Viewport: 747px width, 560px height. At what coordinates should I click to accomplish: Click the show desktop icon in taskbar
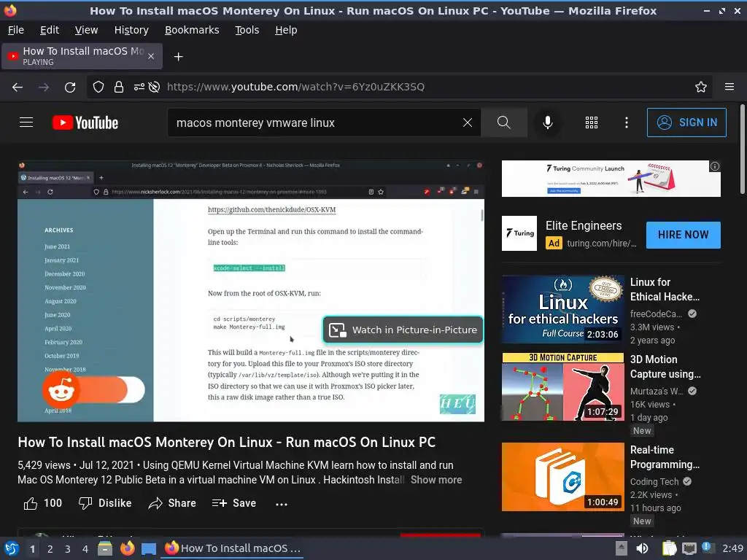(149, 549)
